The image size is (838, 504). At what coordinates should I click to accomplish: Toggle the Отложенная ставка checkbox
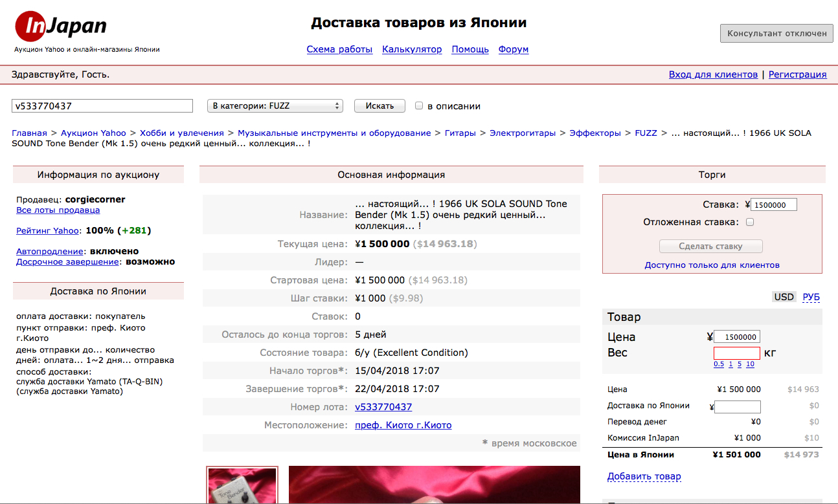[x=750, y=222]
